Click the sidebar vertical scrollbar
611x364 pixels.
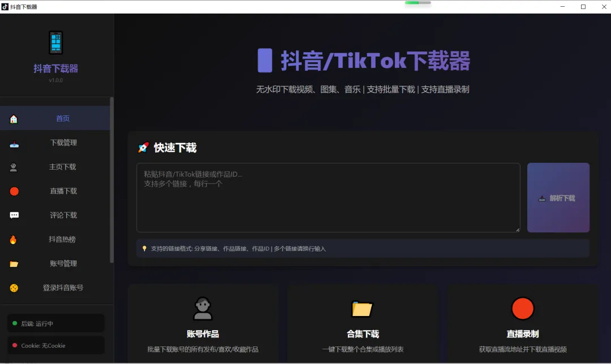point(112,180)
